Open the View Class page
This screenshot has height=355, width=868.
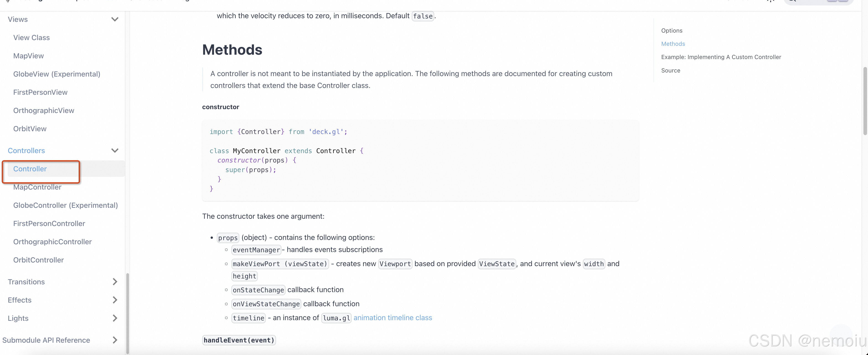click(x=31, y=38)
